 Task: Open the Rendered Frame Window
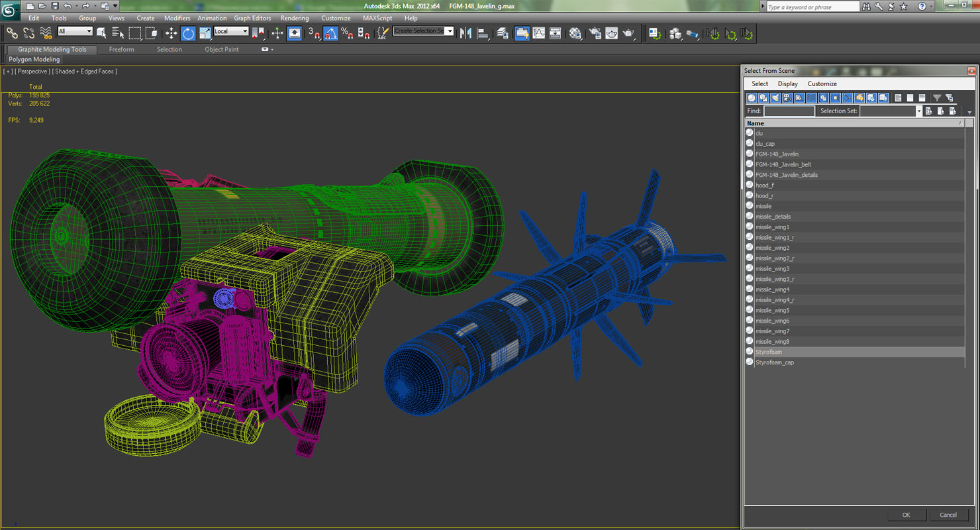(612, 32)
